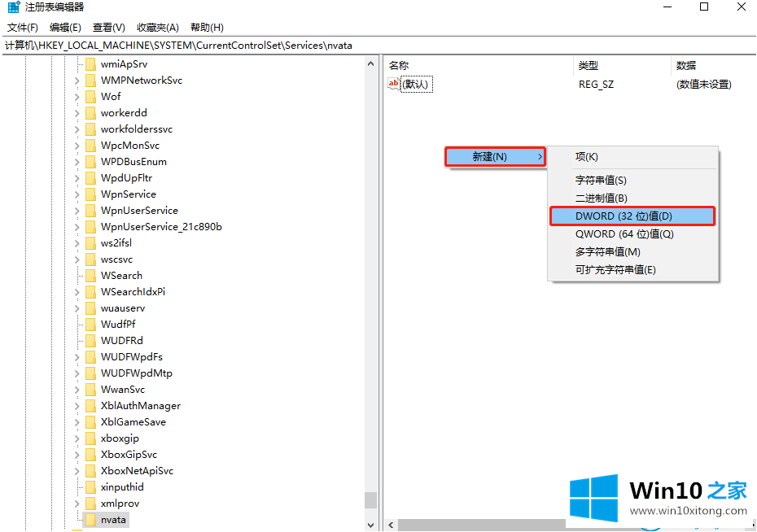Click the WpnService folder icon

coord(90,194)
